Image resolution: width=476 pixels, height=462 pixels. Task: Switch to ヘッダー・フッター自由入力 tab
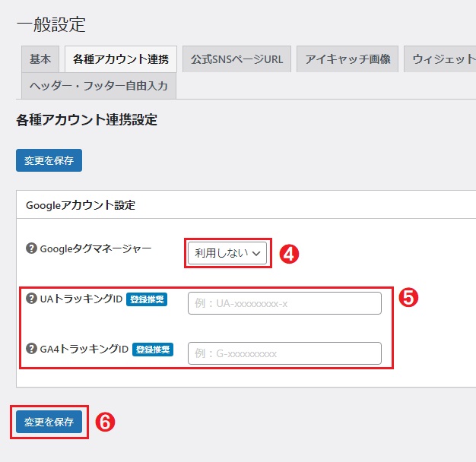[99, 86]
